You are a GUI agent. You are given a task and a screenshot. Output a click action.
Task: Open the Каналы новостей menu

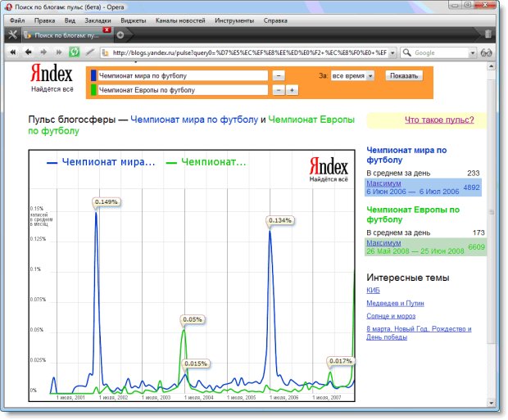pos(180,20)
